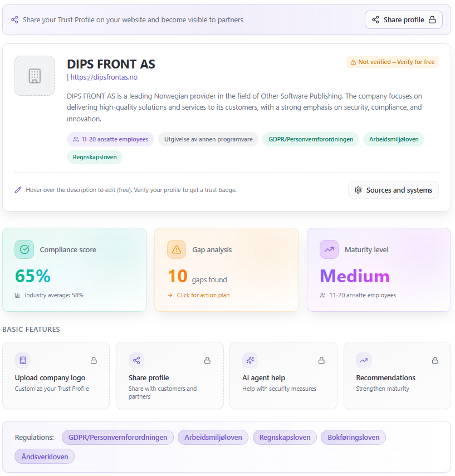Click the sparkle icon on AI agent help card
Viewport: 455px width, 476px height.
pyautogui.click(x=250, y=360)
